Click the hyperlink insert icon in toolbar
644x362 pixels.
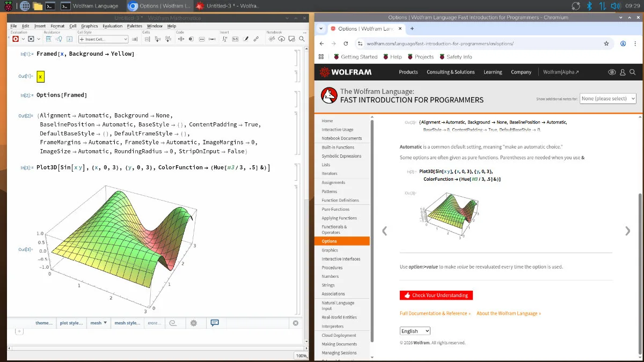pyautogui.click(x=256, y=39)
